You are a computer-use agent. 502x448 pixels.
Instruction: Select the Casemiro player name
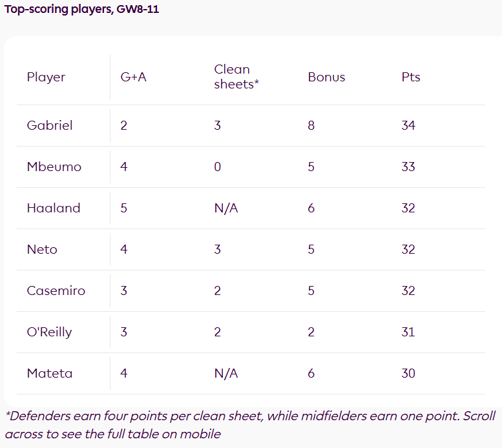pyautogui.click(x=56, y=290)
